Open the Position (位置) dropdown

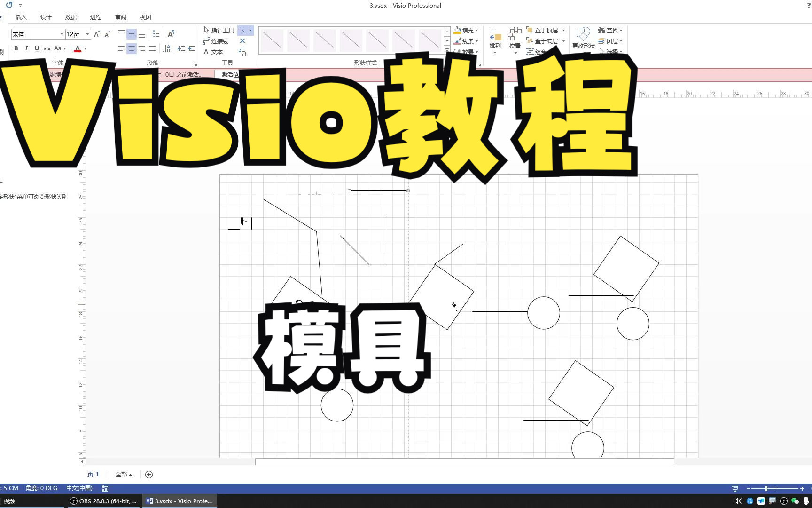515,41
